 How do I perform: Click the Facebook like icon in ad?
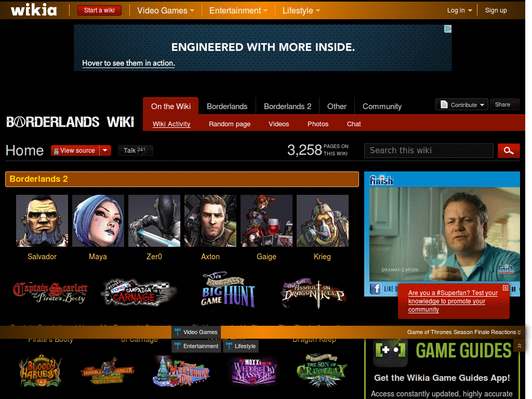coord(376,289)
